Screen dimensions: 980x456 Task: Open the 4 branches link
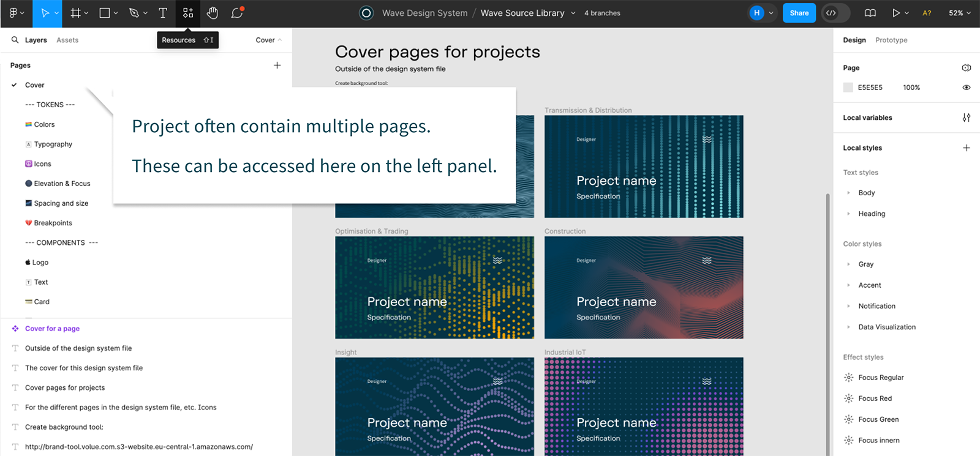(x=602, y=13)
